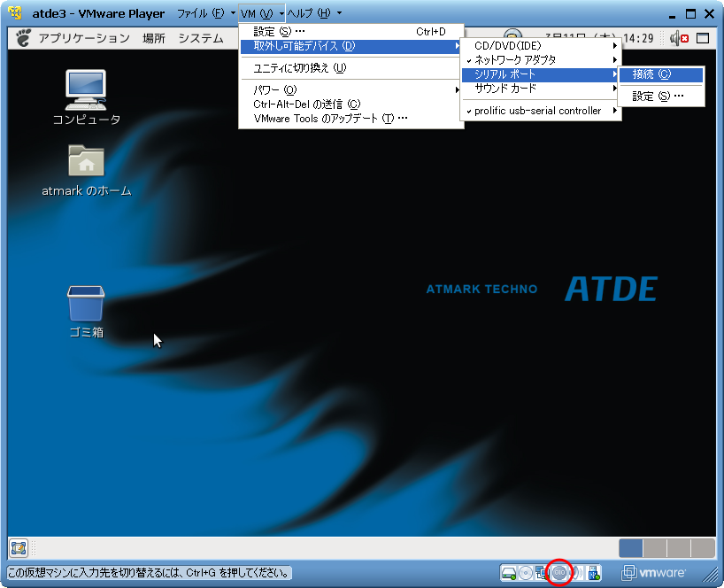Screen dimensions: 724x588
Task: Open the atmark のホーム folder icon
Action: 87,170
